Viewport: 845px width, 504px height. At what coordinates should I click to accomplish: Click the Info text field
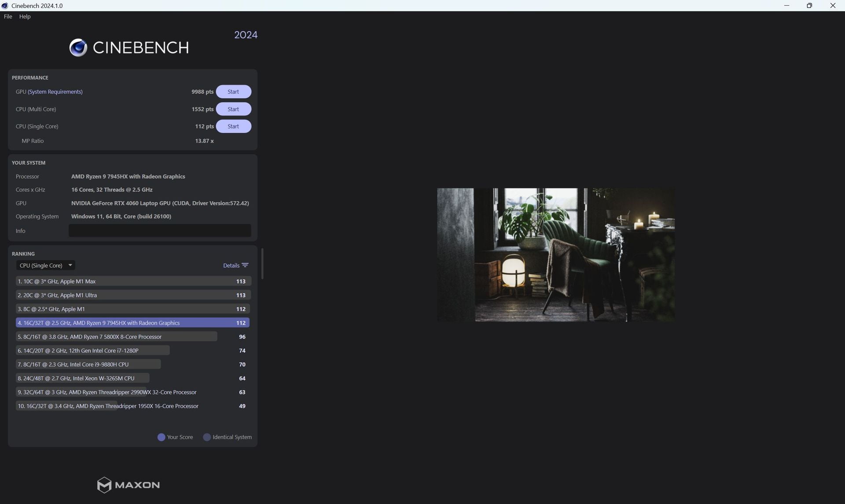[x=160, y=230]
